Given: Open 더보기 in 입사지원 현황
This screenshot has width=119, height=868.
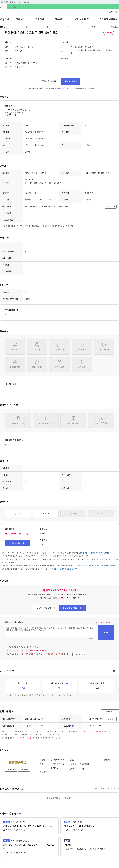Looking at the screenshot, I should 115,671.
